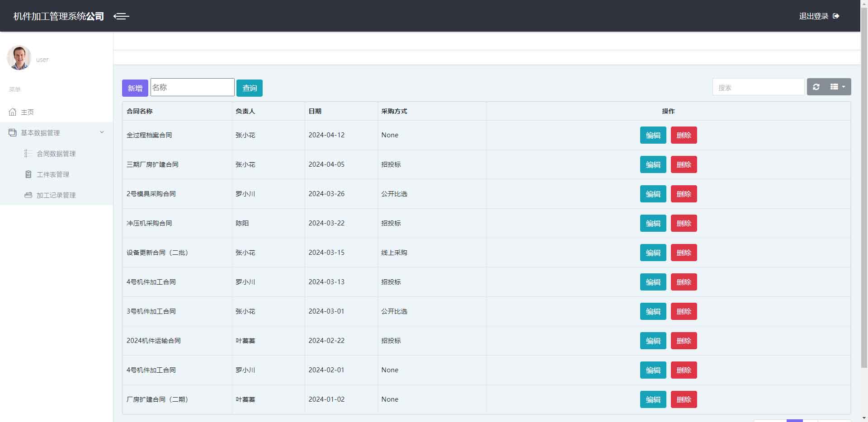
Task: Click the logout arrow icon
Action: click(x=836, y=16)
